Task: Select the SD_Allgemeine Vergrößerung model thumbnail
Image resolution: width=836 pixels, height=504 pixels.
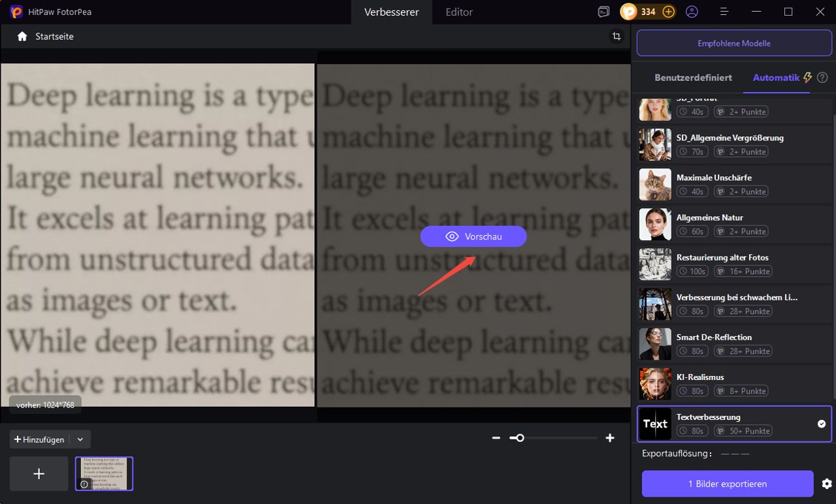Action: point(655,144)
